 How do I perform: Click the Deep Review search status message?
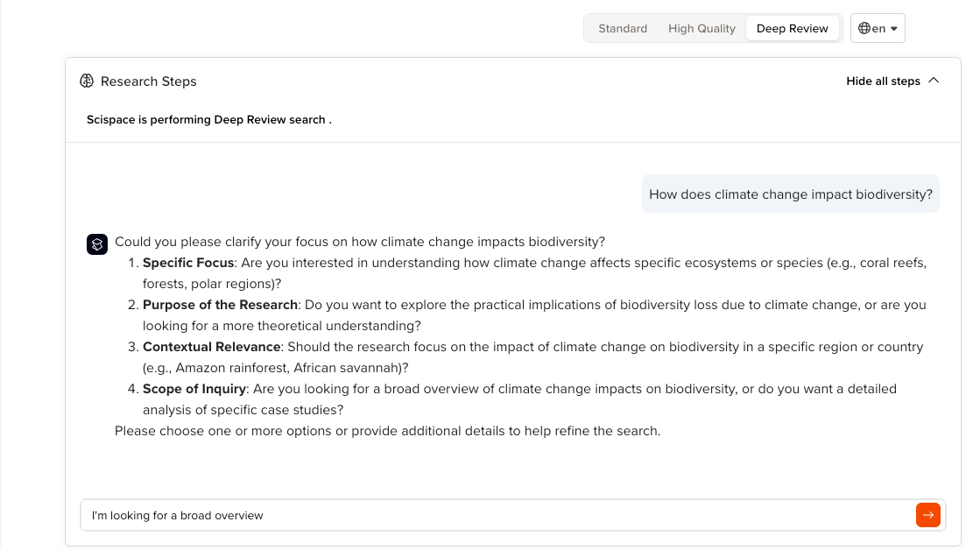(208, 119)
